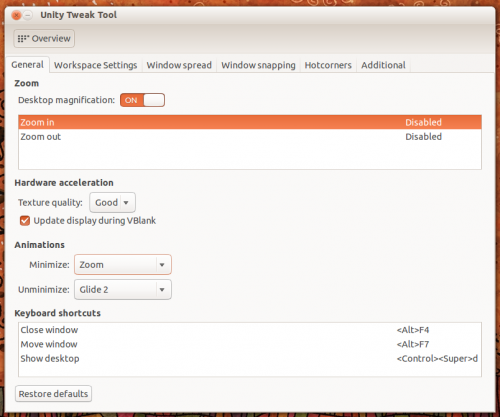Select the Move window shortcut row

(250, 344)
